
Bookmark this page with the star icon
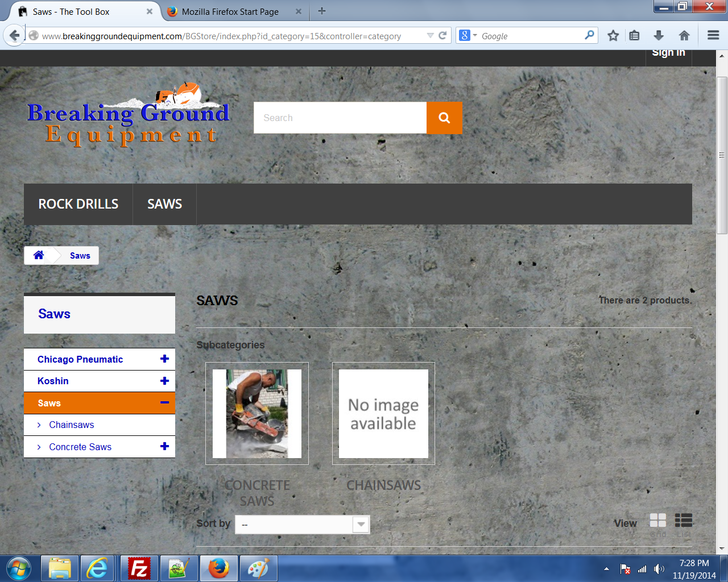click(x=613, y=35)
